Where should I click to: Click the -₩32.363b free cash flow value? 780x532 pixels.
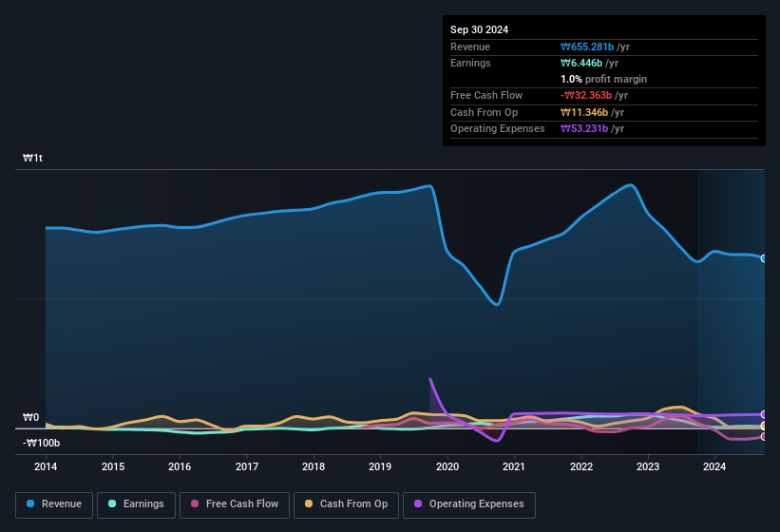tap(586, 95)
